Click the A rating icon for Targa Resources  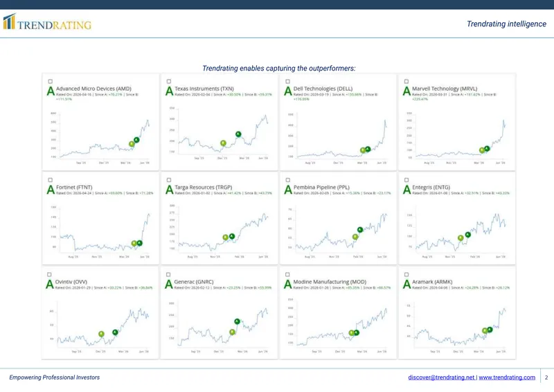(x=170, y=190)
